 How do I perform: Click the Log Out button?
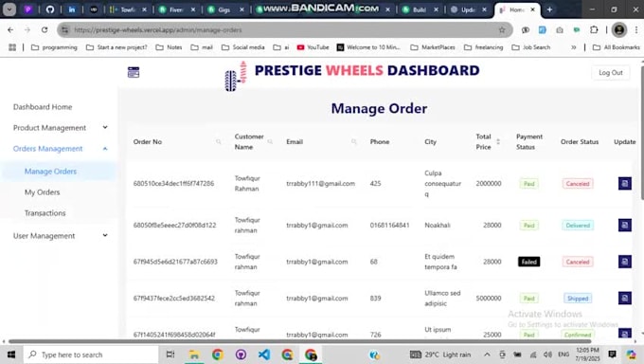point(610,72)
